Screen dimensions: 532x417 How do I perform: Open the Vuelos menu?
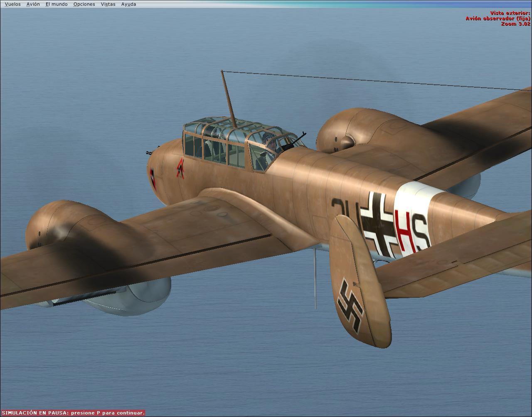[x=12, y=4]
